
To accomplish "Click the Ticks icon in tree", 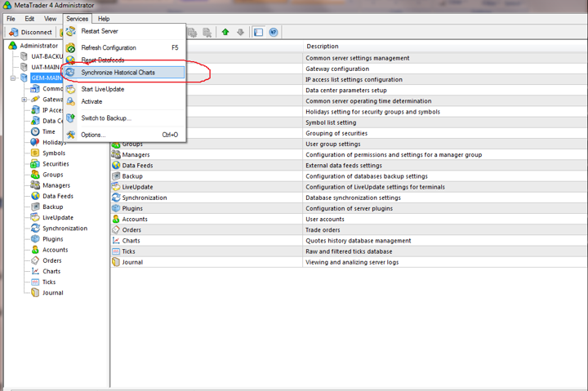I will [35, 282].
